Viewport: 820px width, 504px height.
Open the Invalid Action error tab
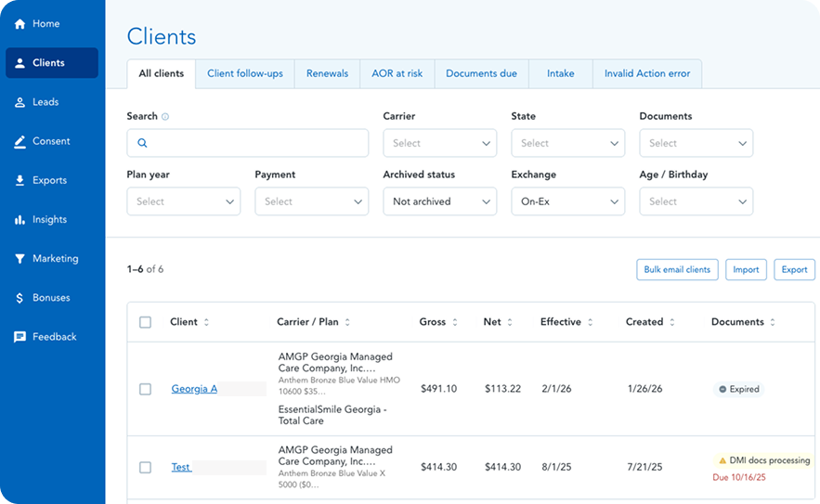[647, 73]
